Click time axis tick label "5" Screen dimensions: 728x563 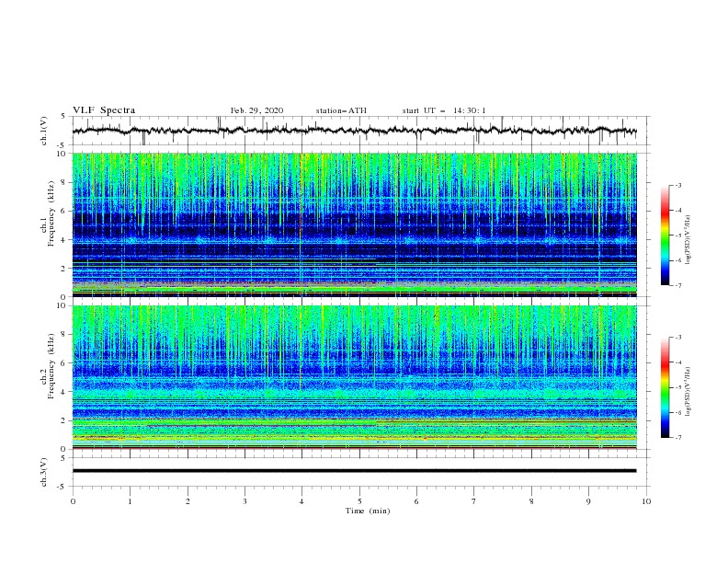[359, 501]
